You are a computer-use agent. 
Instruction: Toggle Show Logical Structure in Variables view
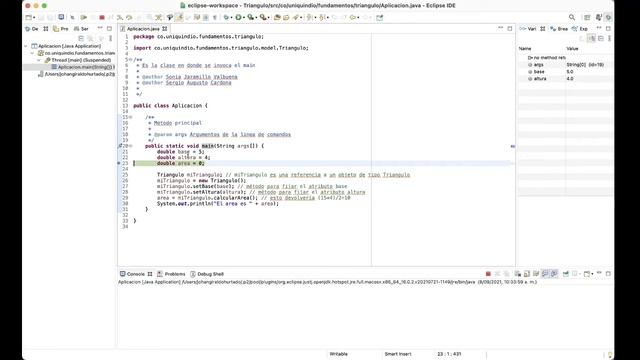pos(591,38)
